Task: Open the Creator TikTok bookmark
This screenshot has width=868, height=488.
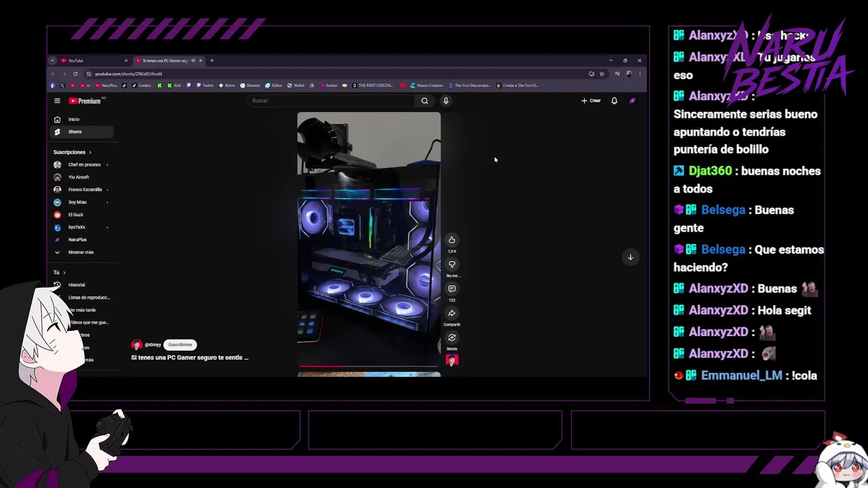Action: pyautogui.click(x=143, y=85)
